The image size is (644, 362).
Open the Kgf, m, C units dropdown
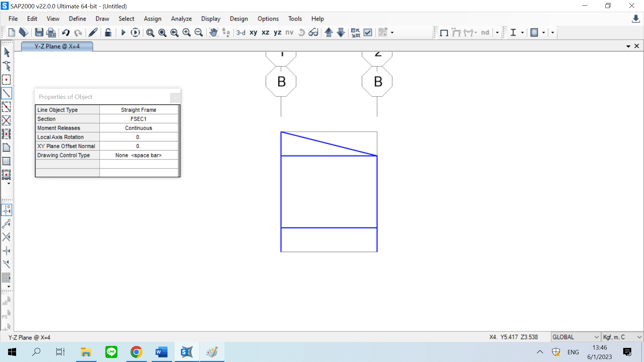tap(622, 337)
